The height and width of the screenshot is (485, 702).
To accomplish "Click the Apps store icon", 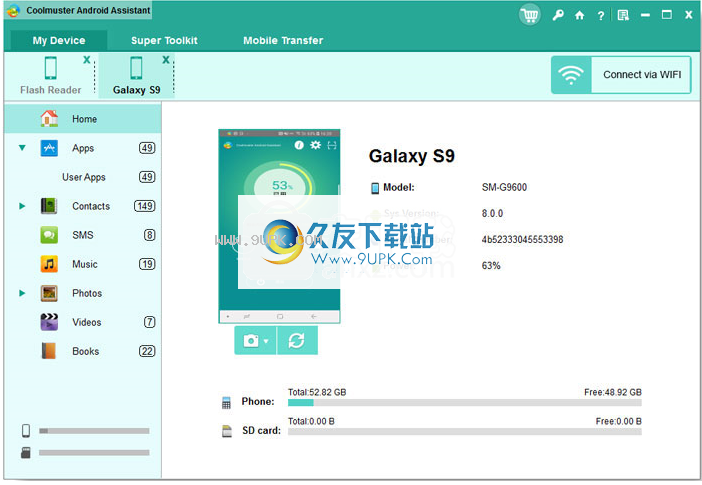I will 49,148.
